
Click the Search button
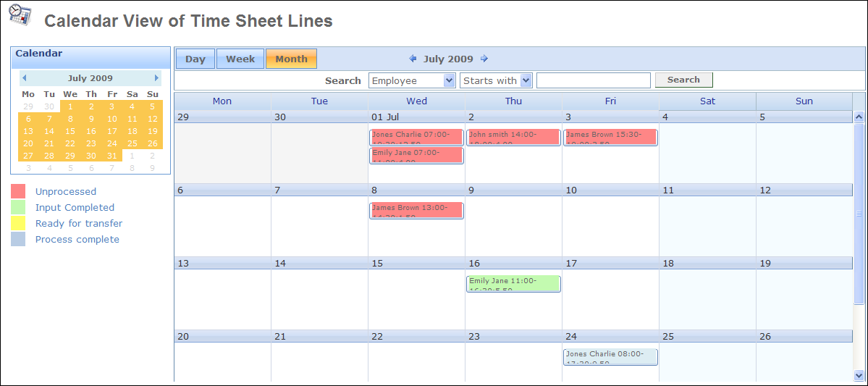click(x=683, y=80)
